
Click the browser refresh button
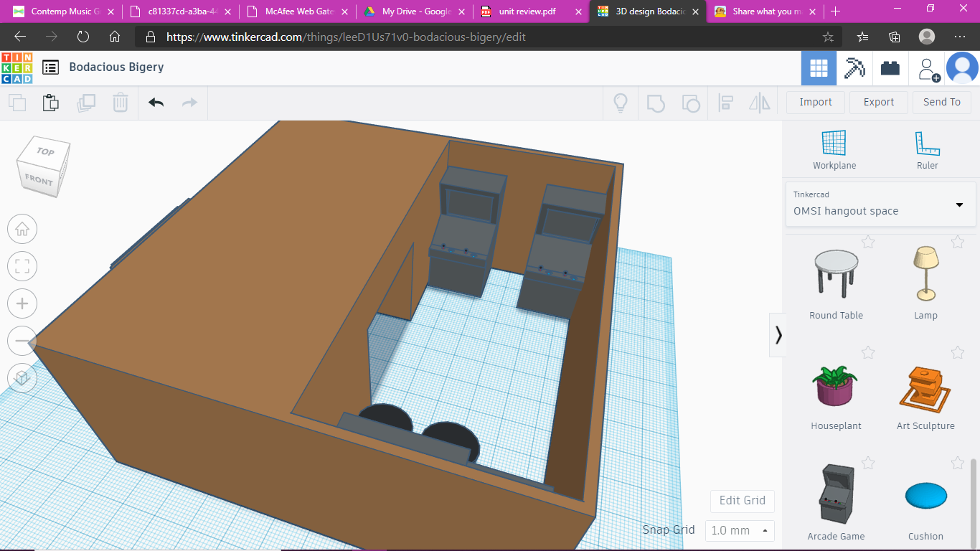(83, 37)
